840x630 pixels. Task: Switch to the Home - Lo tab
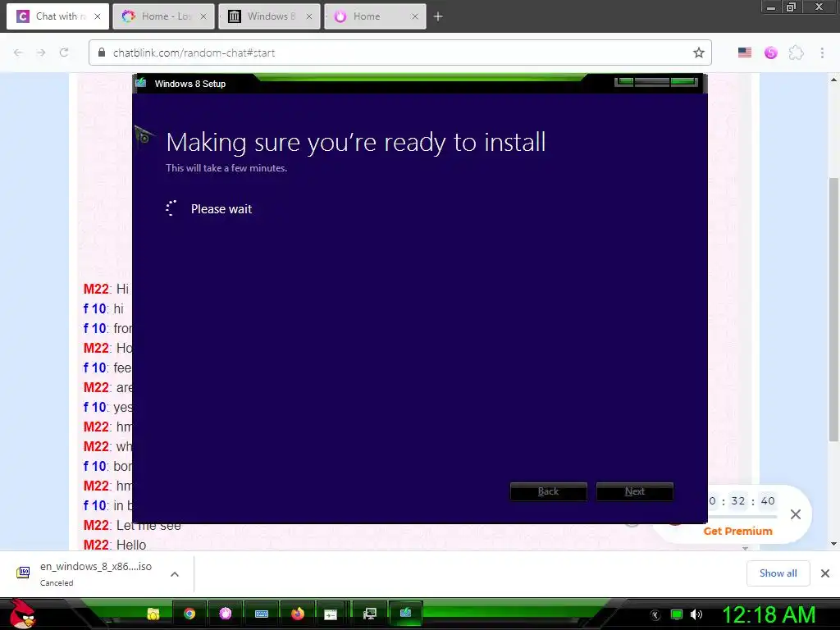point(163,16)
